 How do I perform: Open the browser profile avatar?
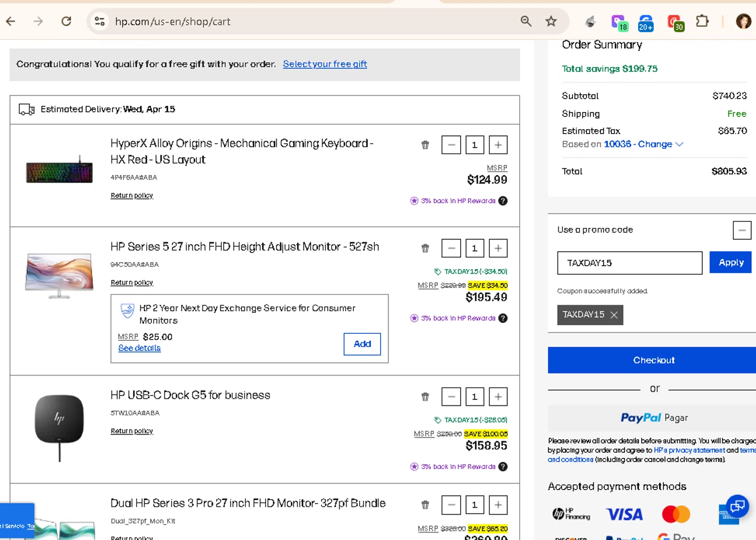click(x=743, y=21)
